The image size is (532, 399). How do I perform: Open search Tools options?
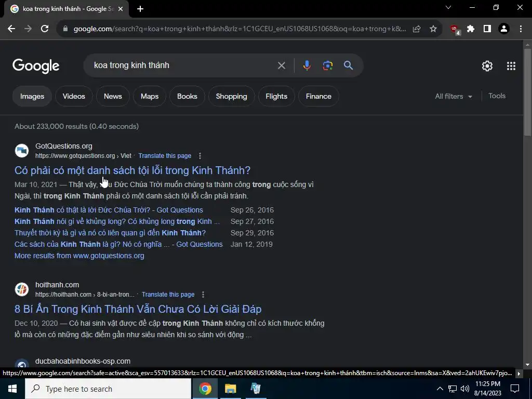(497, 96)
